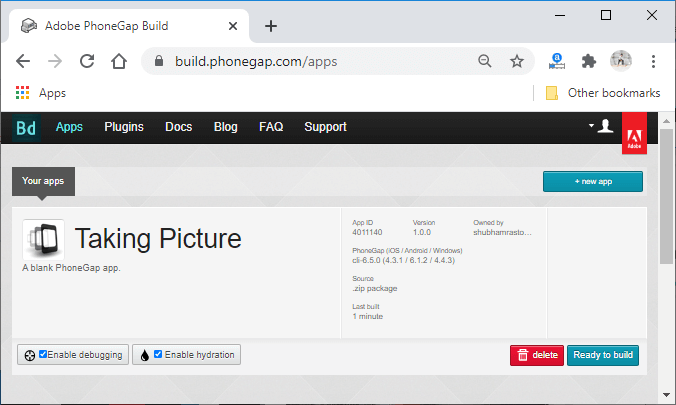Bookmark this page with the star
Image resolution: width=676 pixels, height=405 pixels.
click(517, 61)
